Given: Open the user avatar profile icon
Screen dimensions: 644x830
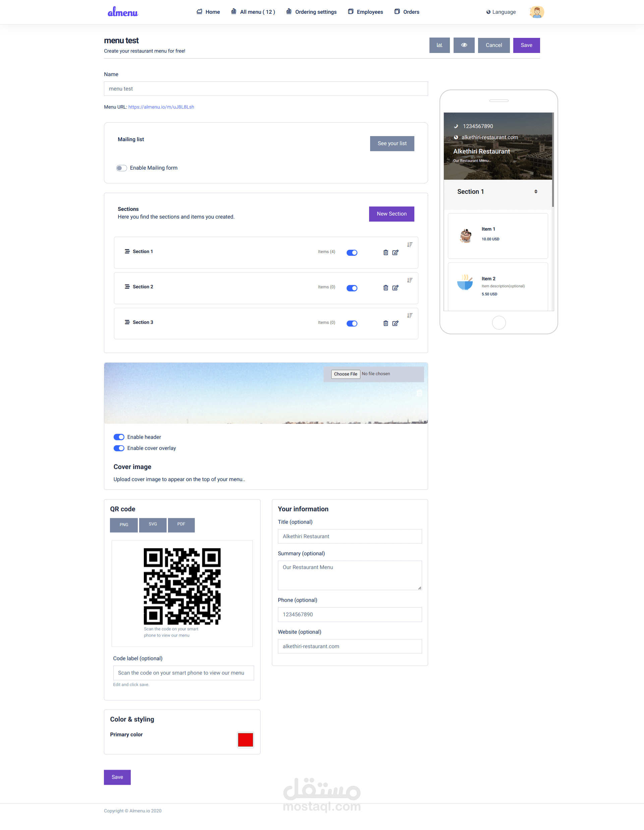Looking at the screenshot, I should click(536, 12).
